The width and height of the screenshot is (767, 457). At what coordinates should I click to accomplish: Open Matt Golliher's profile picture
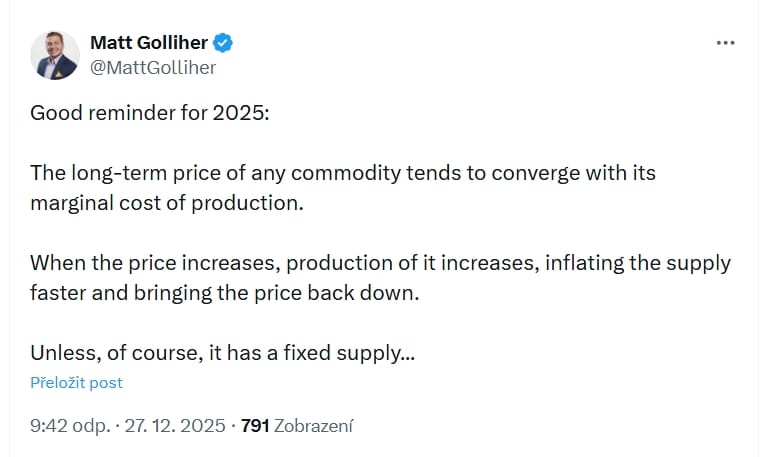click(55, 55)
